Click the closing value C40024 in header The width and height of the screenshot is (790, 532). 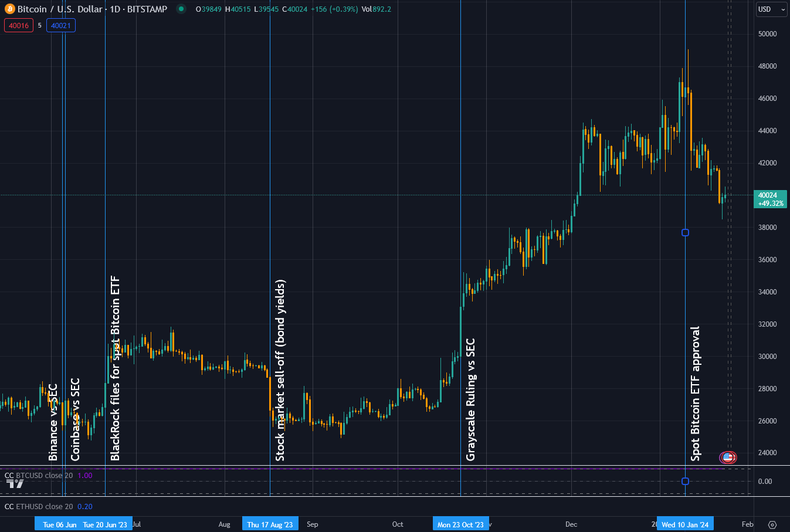[294, 9]
